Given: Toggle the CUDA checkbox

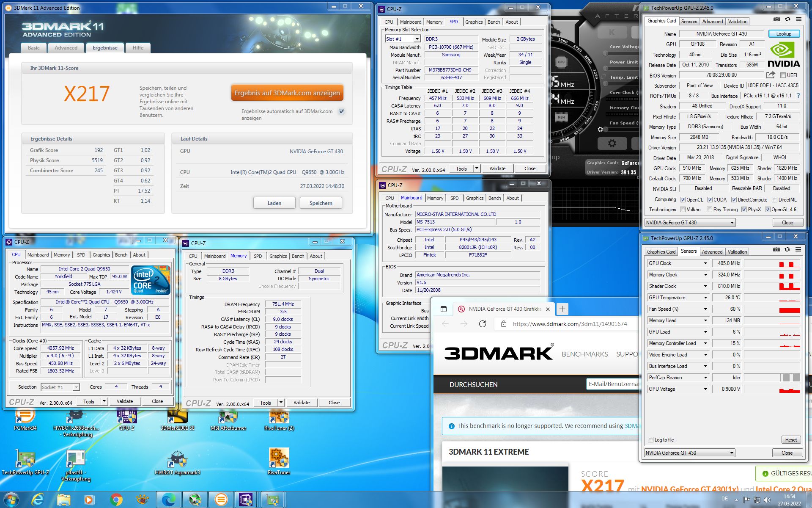Looking at the screenshot, I should (710, 200).
